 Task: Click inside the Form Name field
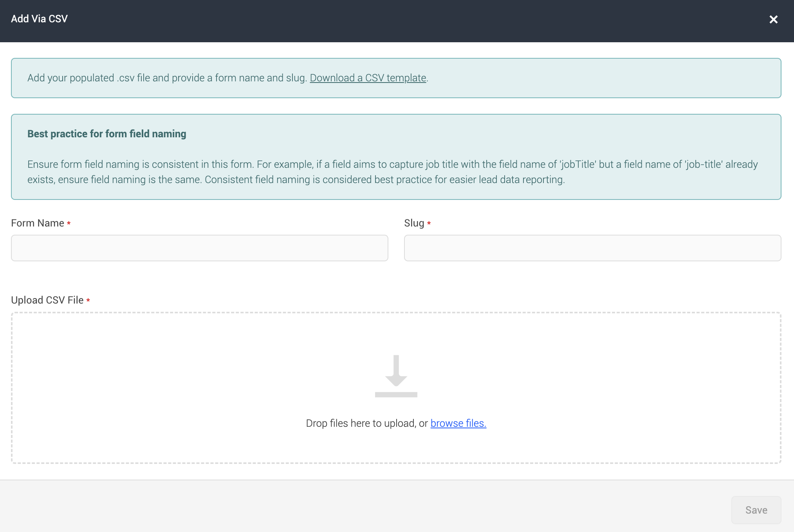199,248
